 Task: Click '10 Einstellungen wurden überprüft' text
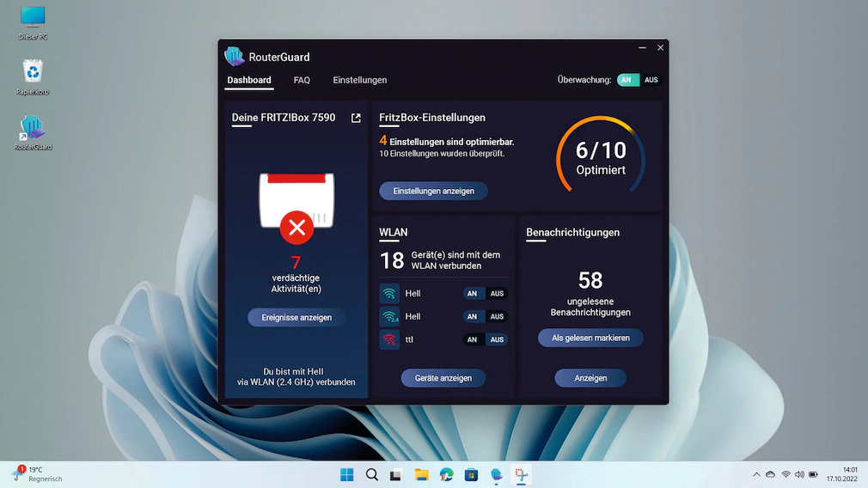pyautogui.click(x=442, y=154)
